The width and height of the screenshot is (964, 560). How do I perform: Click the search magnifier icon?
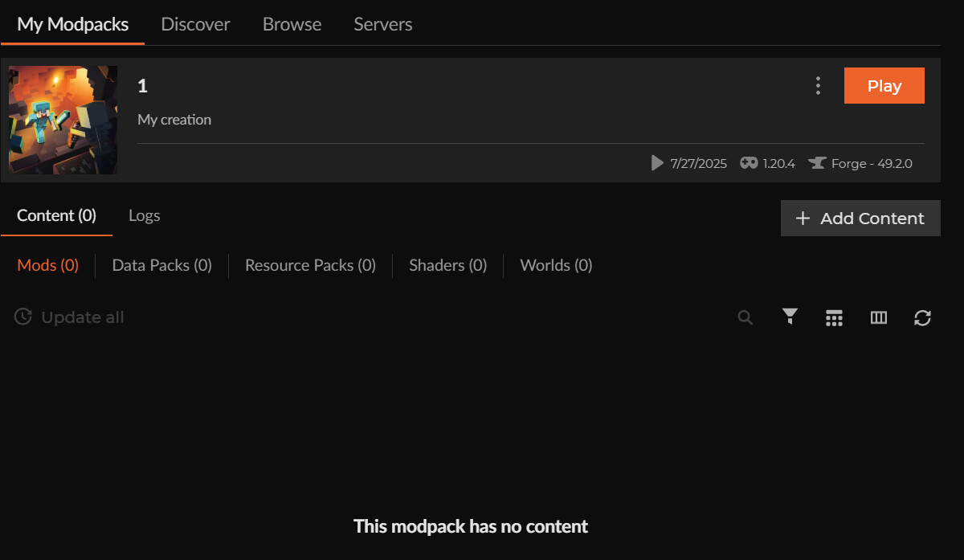(745, 317)
